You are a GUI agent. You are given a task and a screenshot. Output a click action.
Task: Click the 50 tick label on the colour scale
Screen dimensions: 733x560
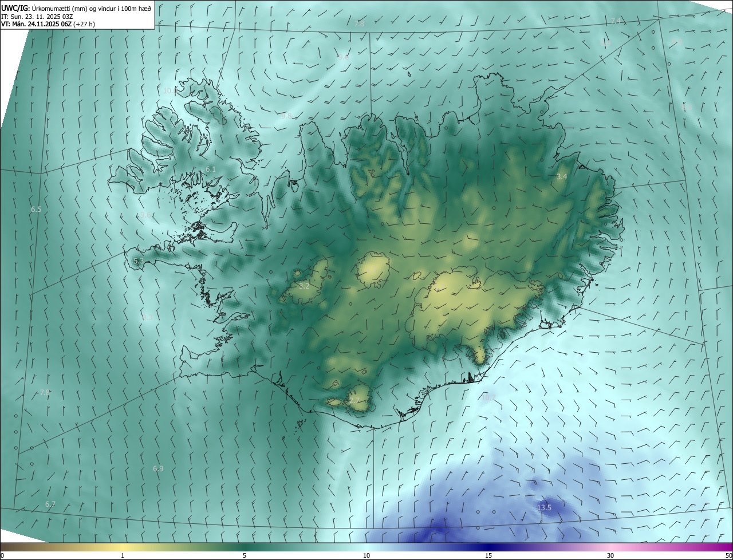pos(728,555)
